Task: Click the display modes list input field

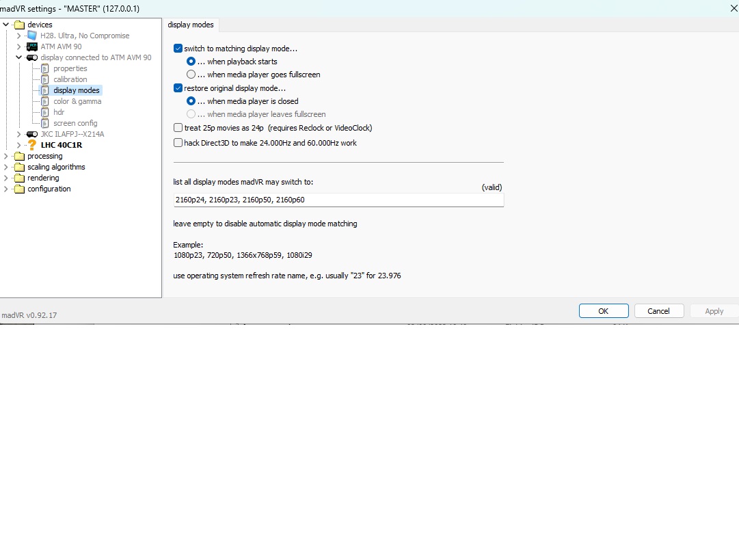Action: [338, 200]
